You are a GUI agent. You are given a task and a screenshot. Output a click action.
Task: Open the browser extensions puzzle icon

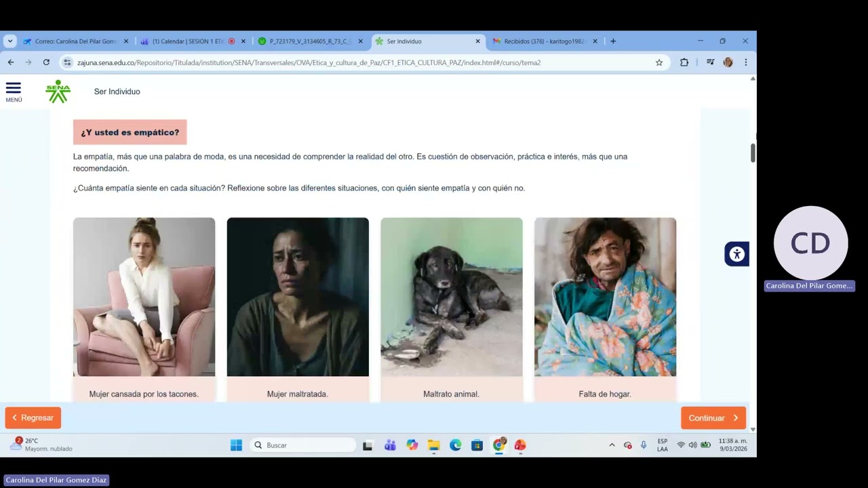point(684,62)
